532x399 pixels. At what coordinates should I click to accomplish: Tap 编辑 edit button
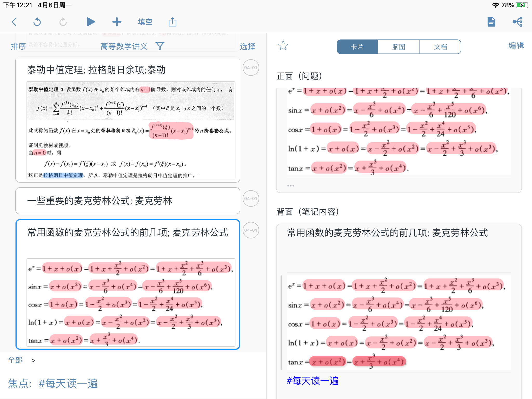[x=516, y=46]
